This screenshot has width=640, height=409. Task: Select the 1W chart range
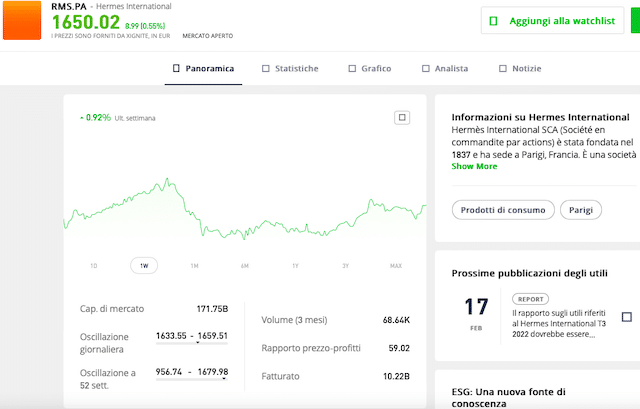click(144, 266)
